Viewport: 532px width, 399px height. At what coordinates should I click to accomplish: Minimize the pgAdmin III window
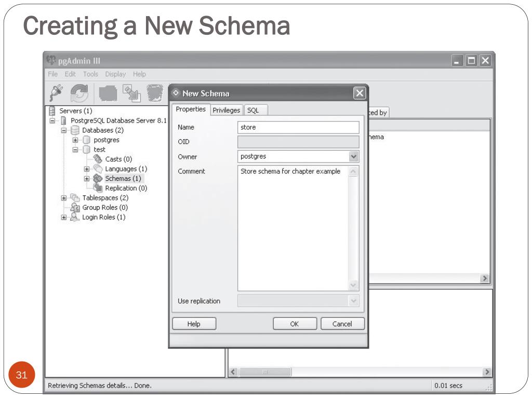457,61
